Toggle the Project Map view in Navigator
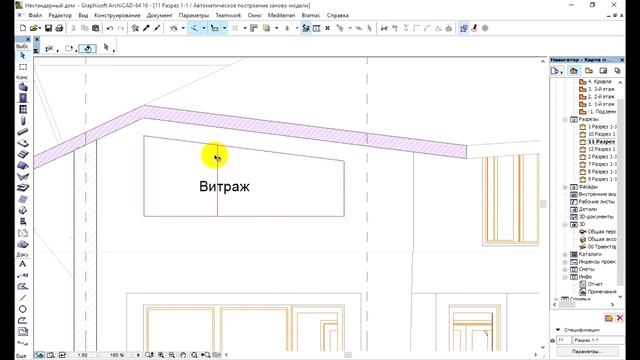The image size is (640, 360). point(573,71)
